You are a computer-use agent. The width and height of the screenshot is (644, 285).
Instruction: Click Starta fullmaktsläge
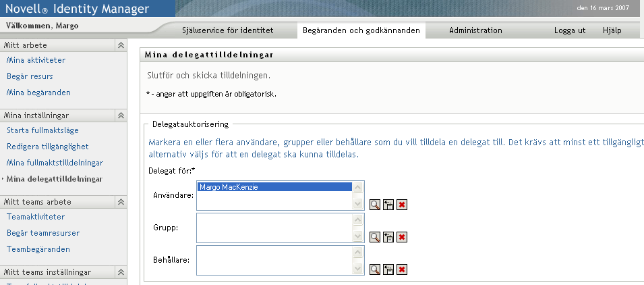(x=42, y=130)
